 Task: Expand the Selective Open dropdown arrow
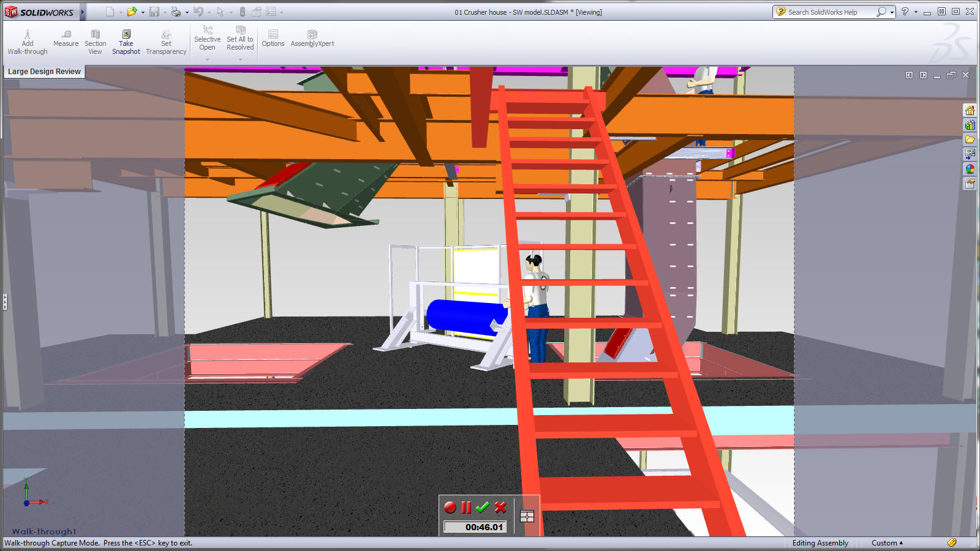point(207,59)
